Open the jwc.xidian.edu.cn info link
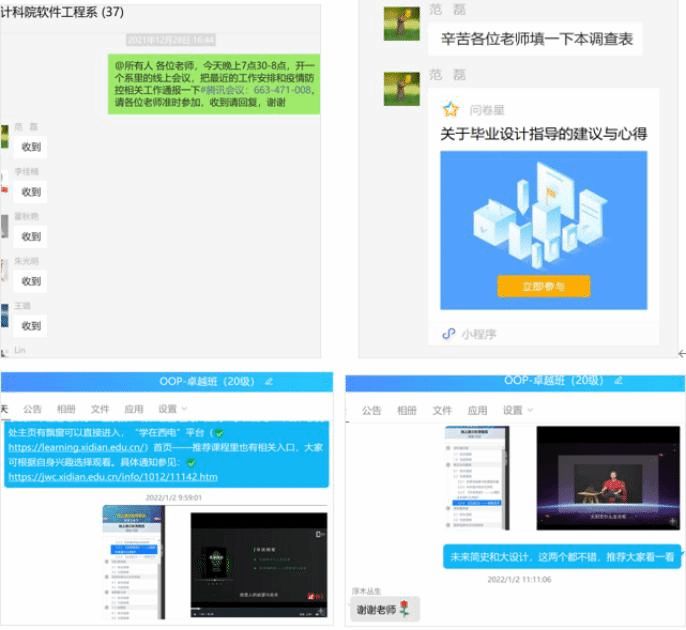The image size is (686, 630). (112, 477)
